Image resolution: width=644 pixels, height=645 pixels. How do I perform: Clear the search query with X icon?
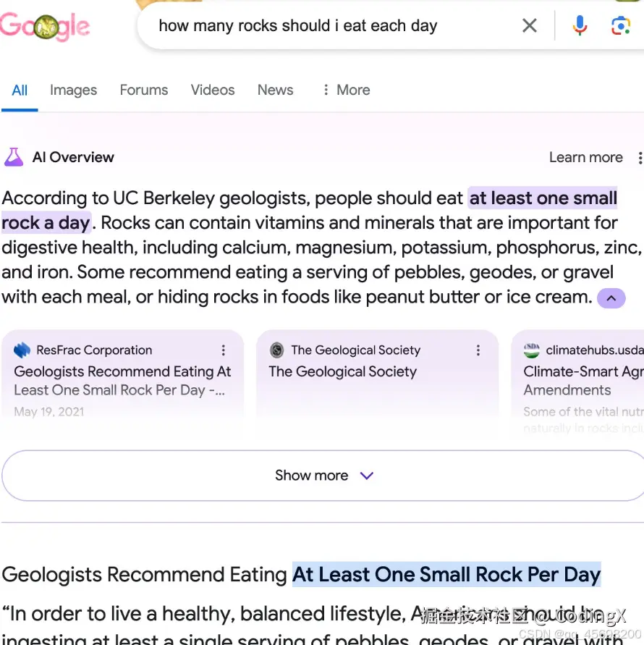coord(530,26)
